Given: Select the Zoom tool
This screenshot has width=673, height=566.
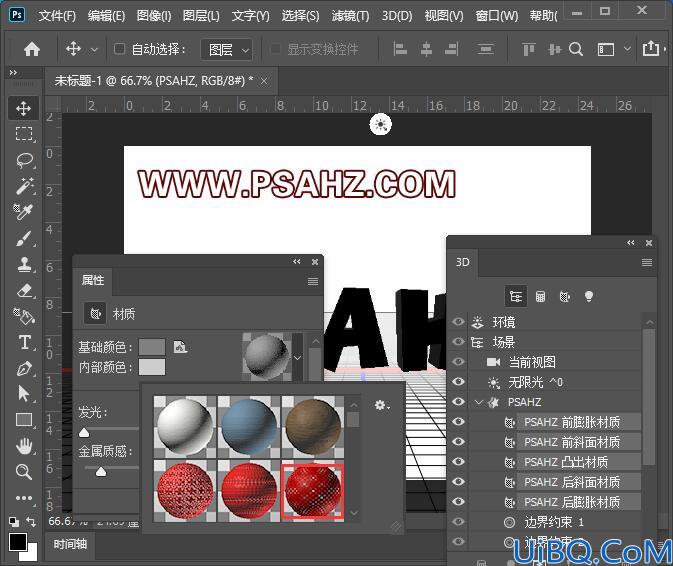Looking at the screenshot, I should [x=24, y=472].
